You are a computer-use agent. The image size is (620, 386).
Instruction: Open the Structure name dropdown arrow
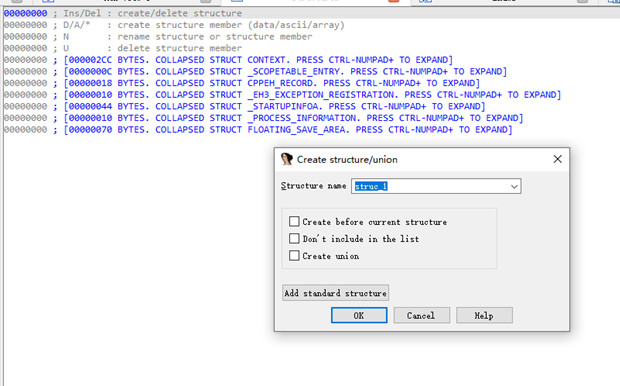514,186
